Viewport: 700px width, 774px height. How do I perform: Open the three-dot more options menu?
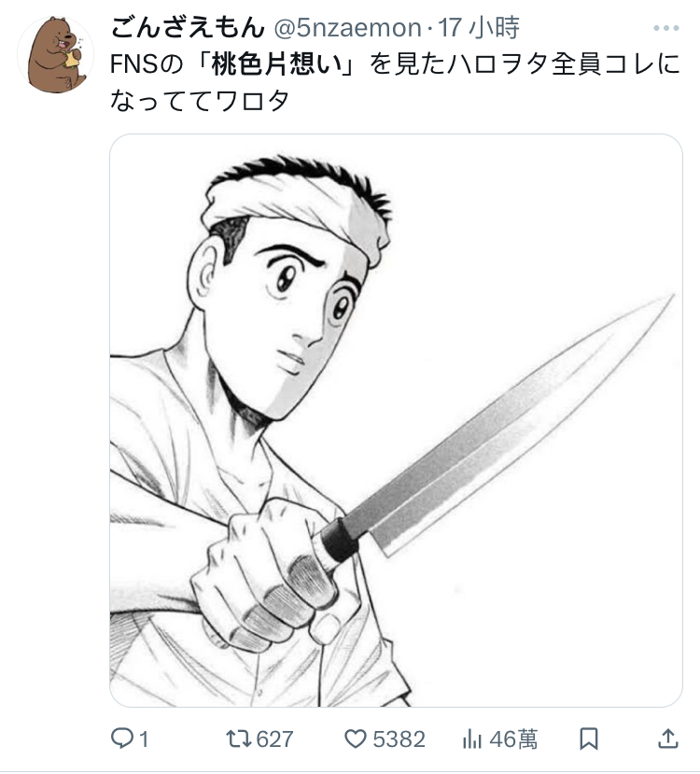[x=666, y=28]
